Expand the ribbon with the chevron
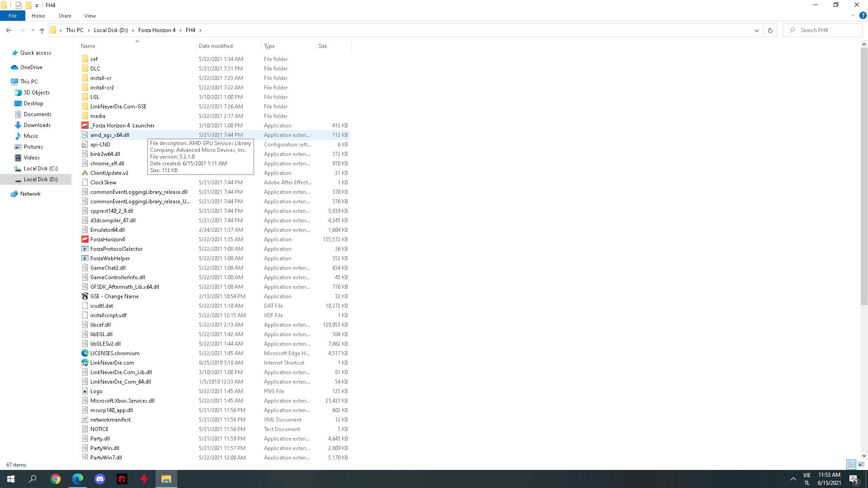This screenshot has height=488, width=868. click(853, 15)
